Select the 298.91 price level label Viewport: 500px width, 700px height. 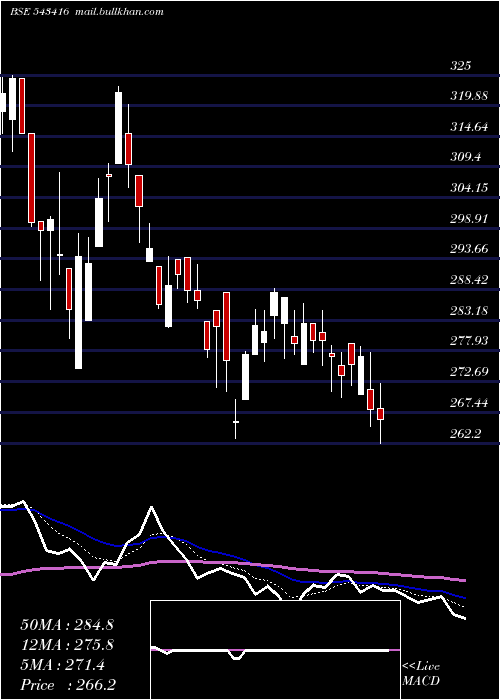click(x=469, y=219)
